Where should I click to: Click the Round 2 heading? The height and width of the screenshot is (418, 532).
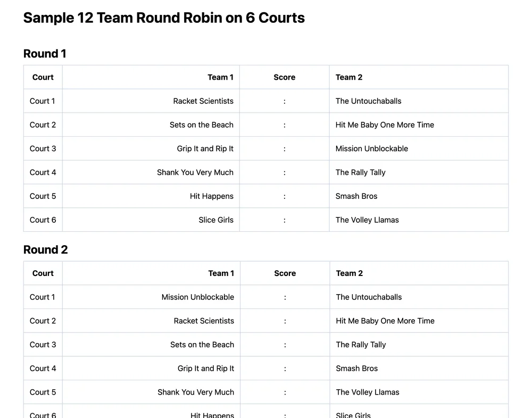click(x=45, y=250)
